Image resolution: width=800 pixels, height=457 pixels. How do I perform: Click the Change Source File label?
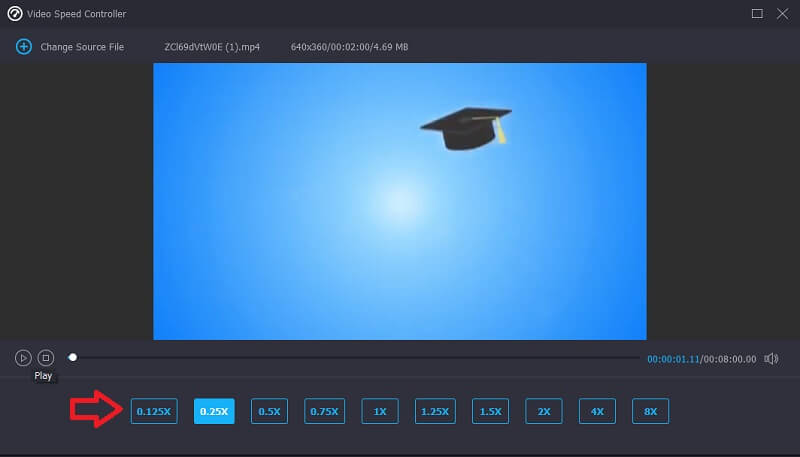[x=82, y=47]
